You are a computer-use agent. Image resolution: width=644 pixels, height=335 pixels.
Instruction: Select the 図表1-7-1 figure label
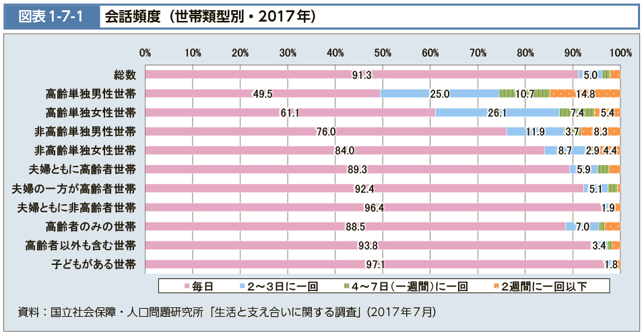click(x=51, y=16)
